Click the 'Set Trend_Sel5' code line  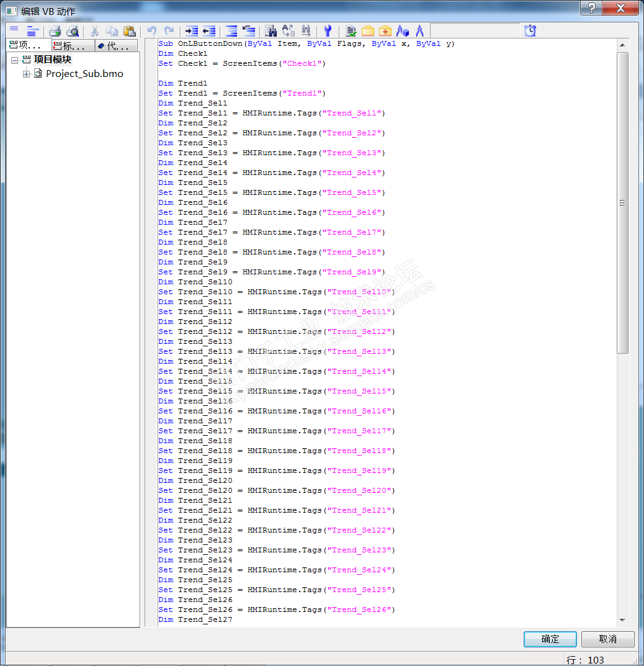[272, 192]
